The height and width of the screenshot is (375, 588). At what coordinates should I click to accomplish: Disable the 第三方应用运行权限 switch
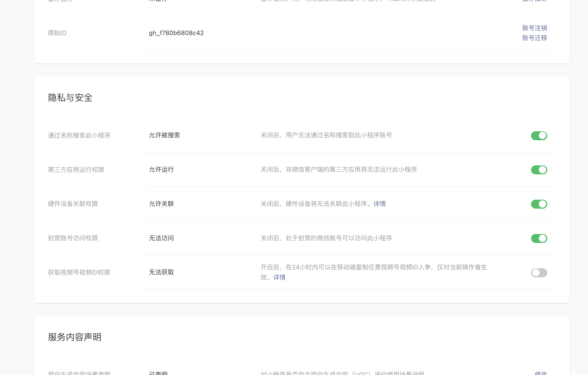[539, 170]
